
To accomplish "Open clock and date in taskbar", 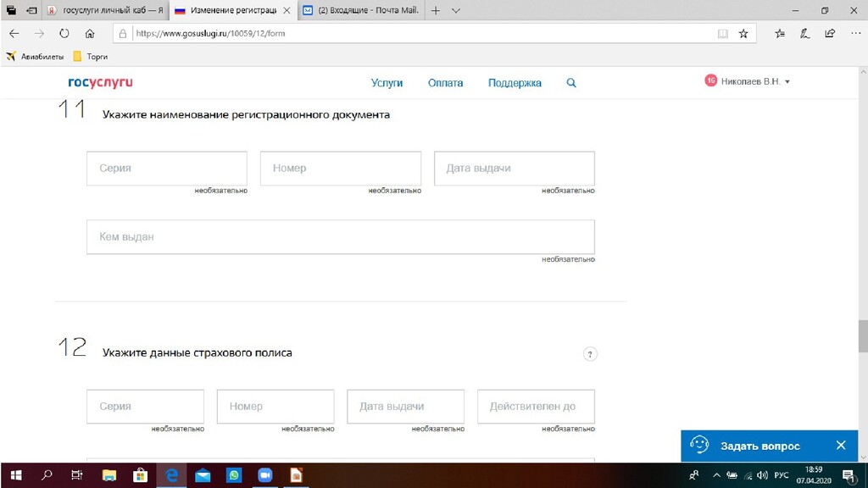I will 814,475.
